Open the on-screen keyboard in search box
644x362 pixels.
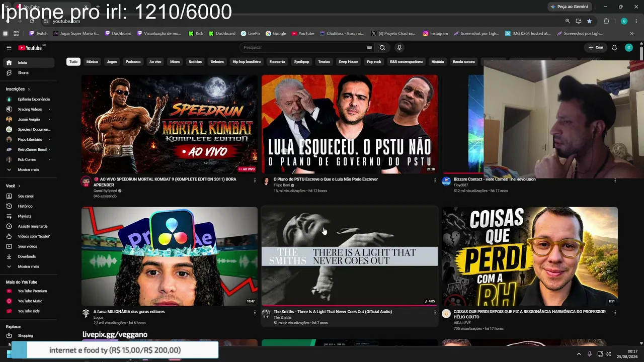[x=369, y=48]
